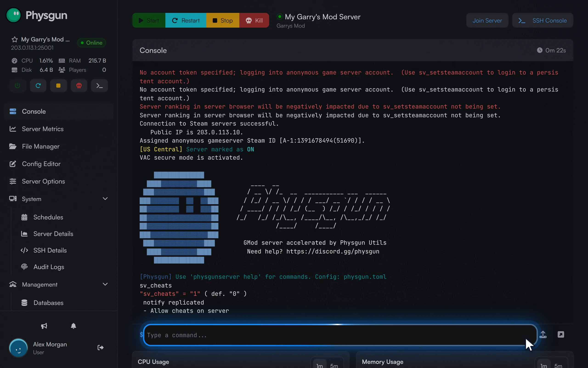
Task: View Audit Logs
Action: 64,267
